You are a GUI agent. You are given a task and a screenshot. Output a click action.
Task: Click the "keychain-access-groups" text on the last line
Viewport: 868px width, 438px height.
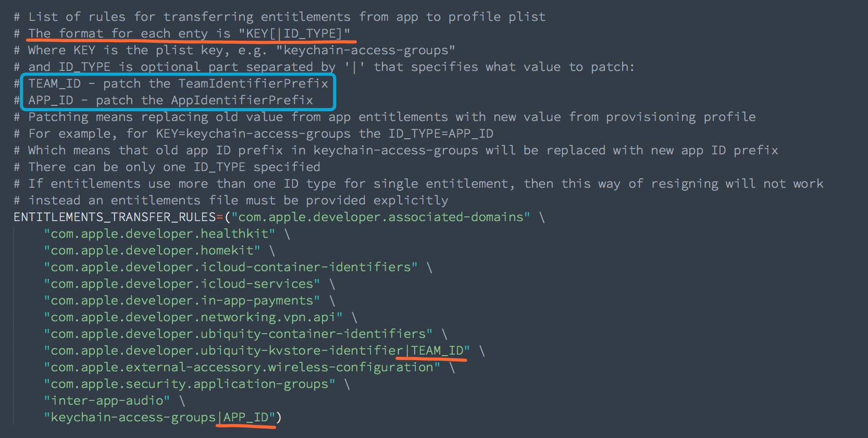[133, 417]
